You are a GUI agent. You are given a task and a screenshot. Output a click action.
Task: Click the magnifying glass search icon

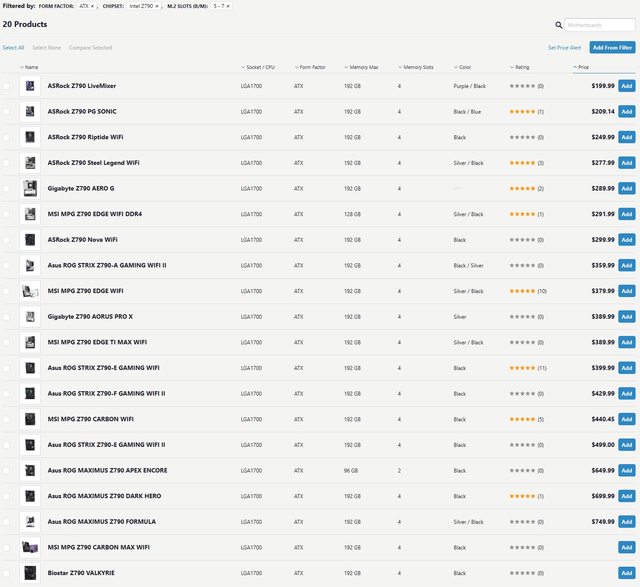[558, 25]
